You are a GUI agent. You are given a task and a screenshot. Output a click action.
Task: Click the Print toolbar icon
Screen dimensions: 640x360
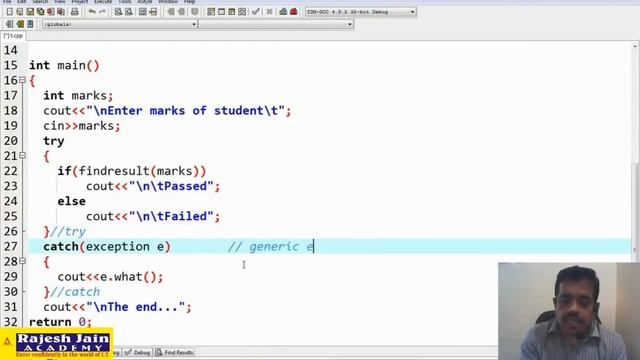coord(75,12)
